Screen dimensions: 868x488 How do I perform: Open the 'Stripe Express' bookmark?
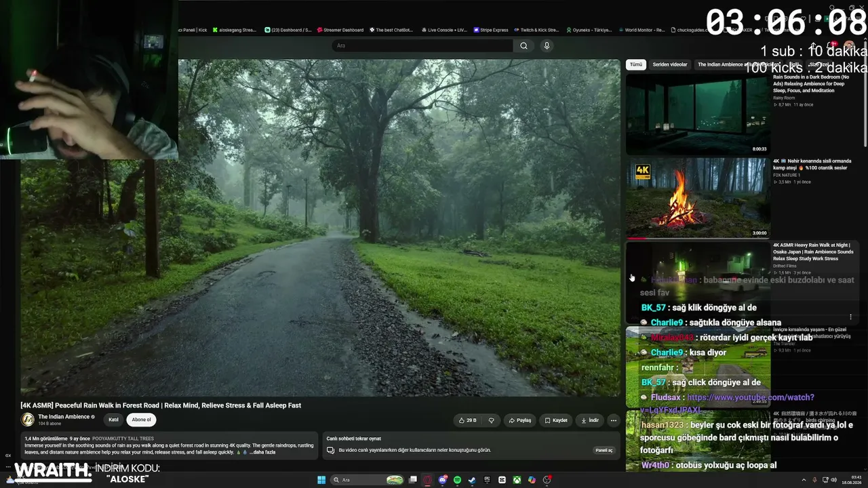pyautogui.click(x=491, y=30)
